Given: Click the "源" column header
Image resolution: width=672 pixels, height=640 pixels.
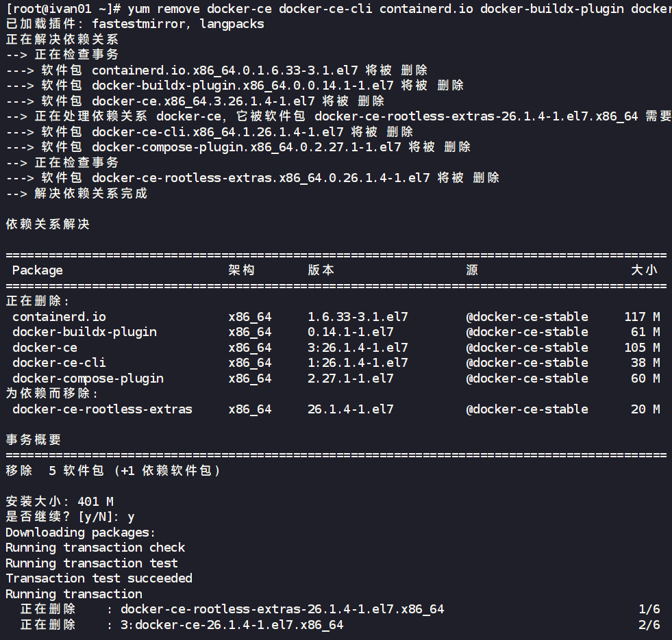Looking at the screenshot, I should (472, 270).
